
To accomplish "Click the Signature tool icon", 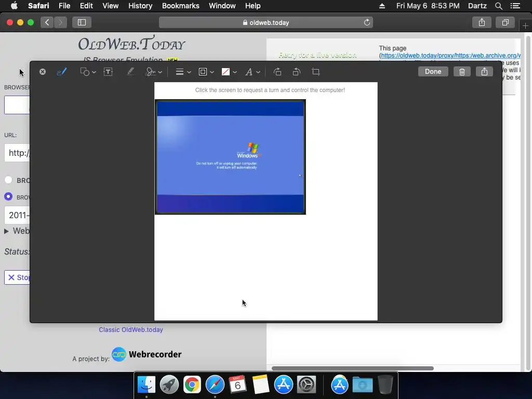I will (150, 72).
